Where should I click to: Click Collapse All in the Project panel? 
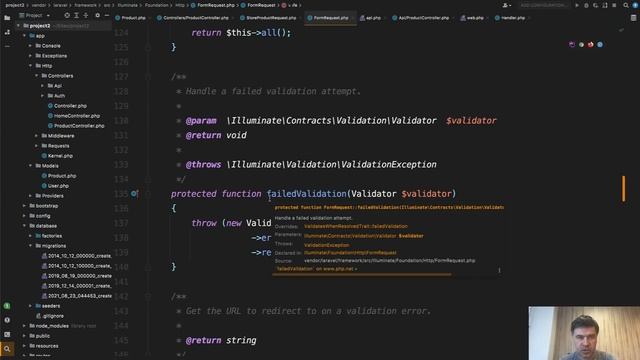(x=86, y=16)
